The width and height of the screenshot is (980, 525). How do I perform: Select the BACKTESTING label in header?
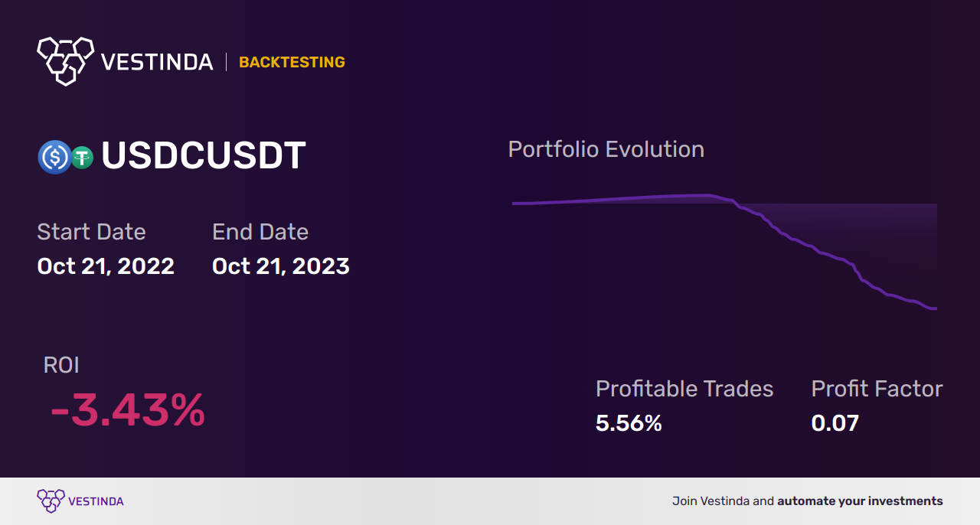pos(292,62)
